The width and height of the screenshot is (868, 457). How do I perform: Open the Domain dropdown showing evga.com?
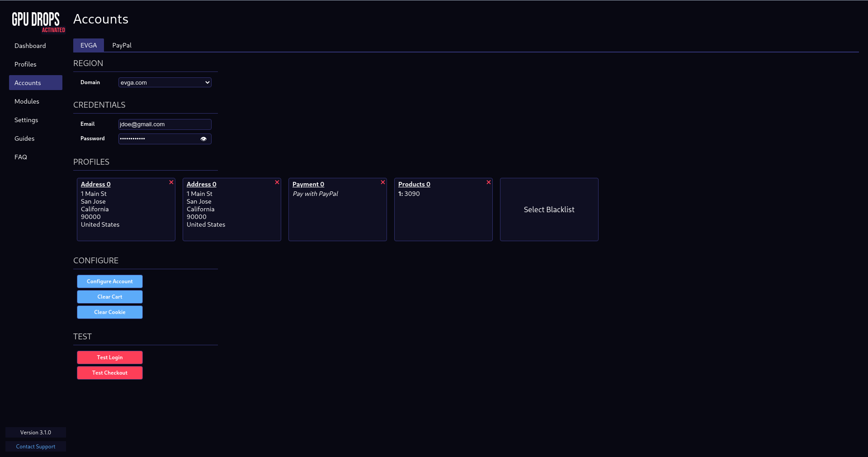(165, 82)
